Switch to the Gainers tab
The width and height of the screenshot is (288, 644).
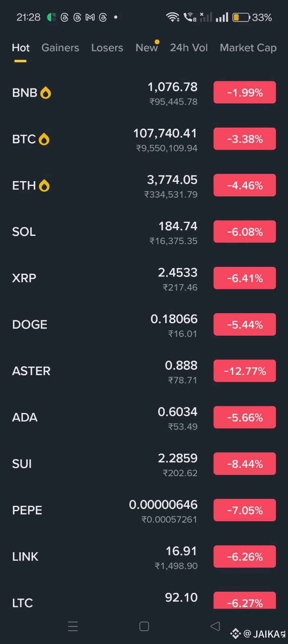(60, 48)
